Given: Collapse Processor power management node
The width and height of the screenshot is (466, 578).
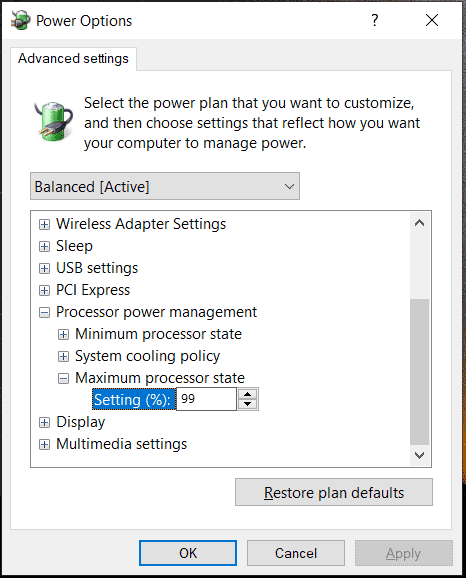Looking at the screenshot, I should point(44,313).
